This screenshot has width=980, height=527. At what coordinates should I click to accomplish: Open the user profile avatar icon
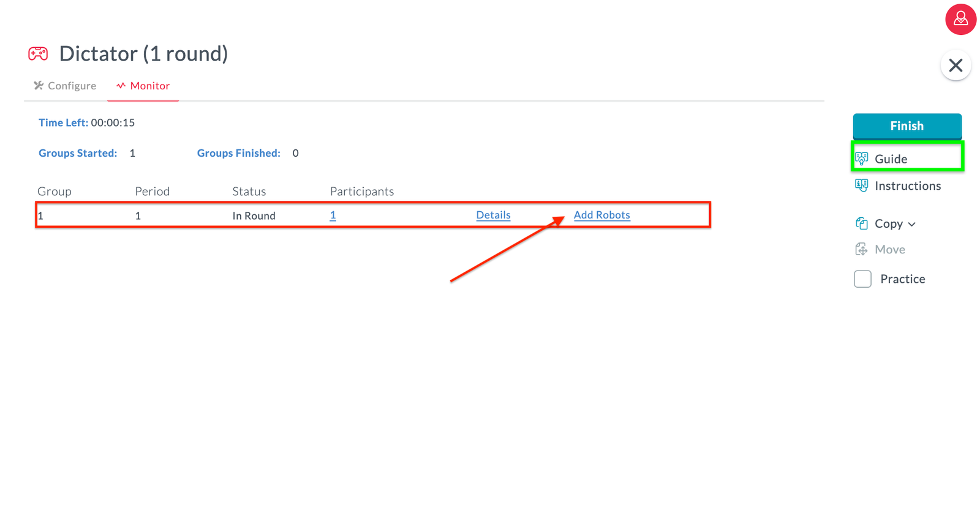click(x=960, y=19)
